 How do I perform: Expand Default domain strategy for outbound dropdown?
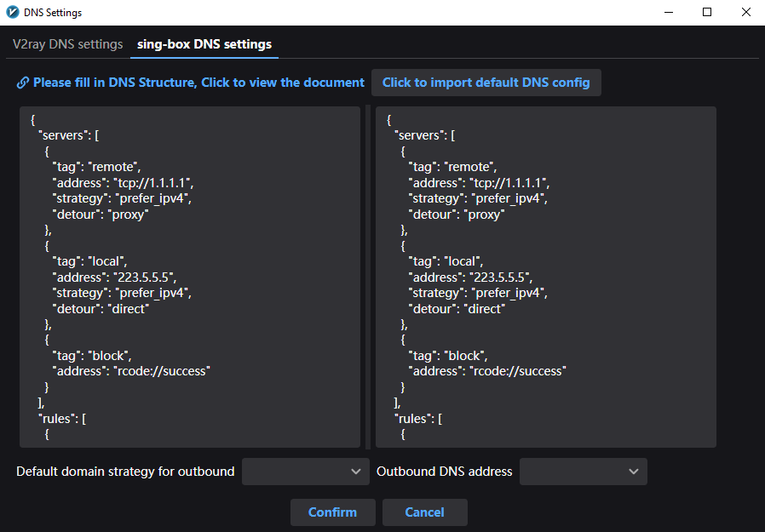point(306,472)
